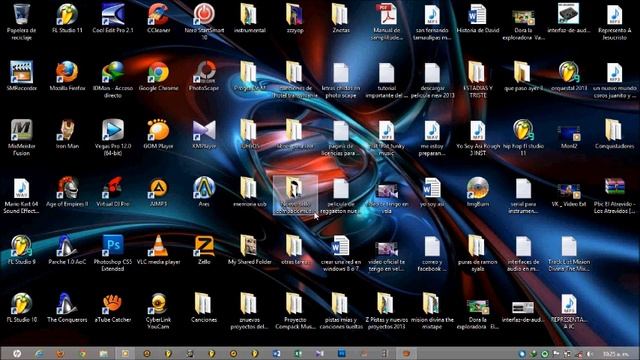The height and width of the screenshot is (360, 640).
Task: Open Iron Man game shortcut
Action: pyautogui.click(x=67, y=134)
